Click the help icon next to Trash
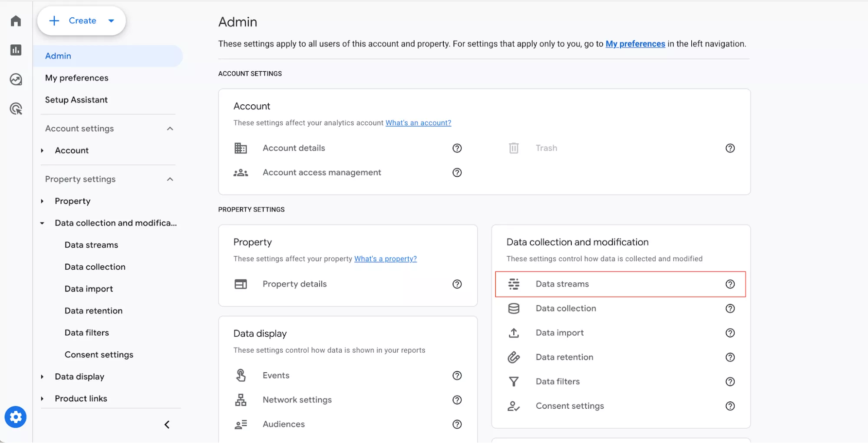The width and height of the screenshot is (868, 443). (x=730, y=148)
